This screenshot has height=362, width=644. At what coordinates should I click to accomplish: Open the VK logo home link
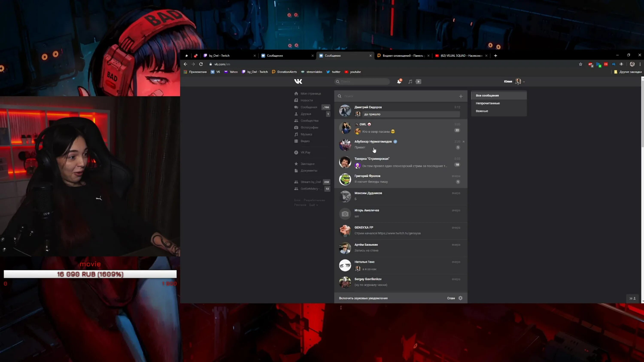(298, 81)
